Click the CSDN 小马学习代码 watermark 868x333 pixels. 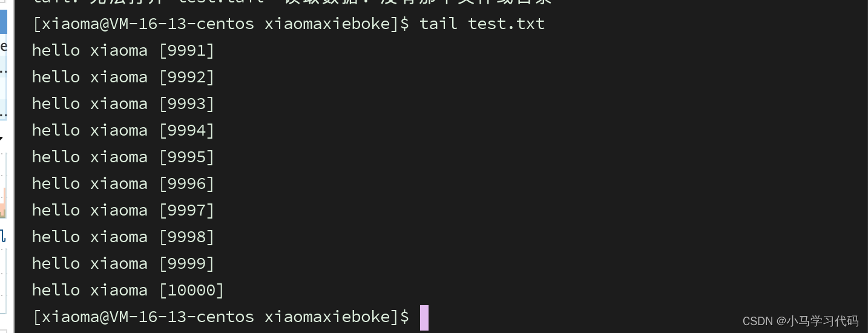800,321
